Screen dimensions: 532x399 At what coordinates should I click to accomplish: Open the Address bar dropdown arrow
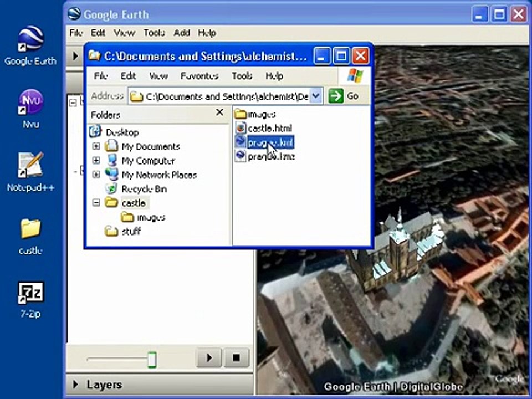(x=315, y=96)
